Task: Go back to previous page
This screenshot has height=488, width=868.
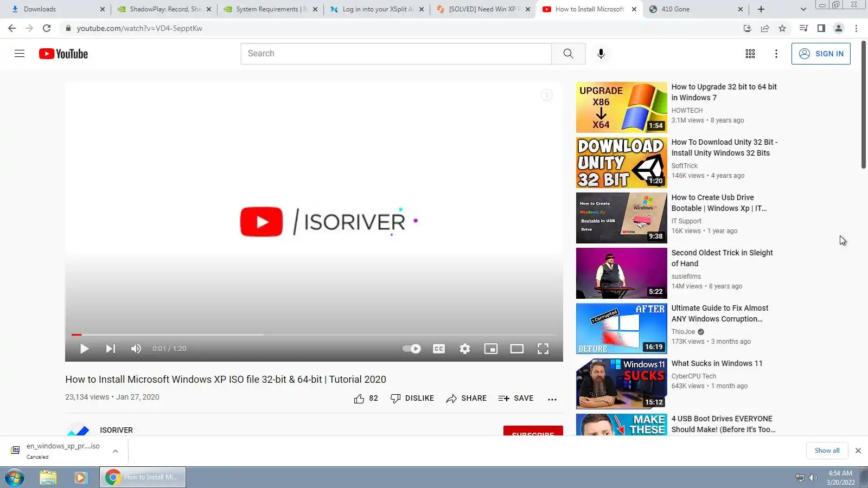Action: coord(12,28)
